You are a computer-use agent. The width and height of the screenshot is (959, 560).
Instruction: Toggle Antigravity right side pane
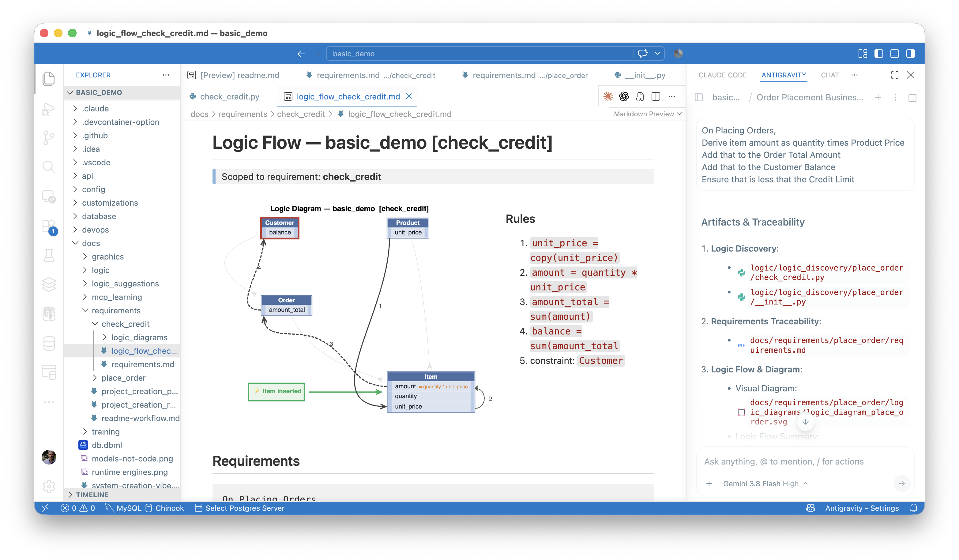[x=912, y=97]
